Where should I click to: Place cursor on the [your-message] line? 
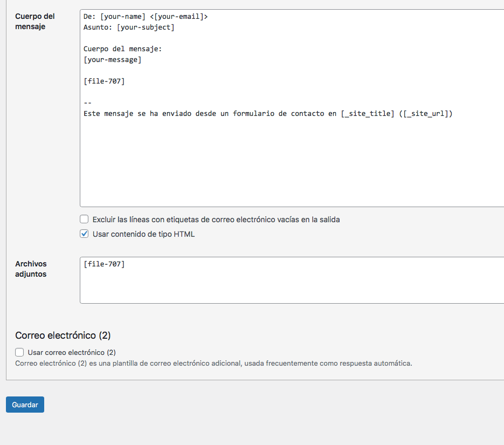tap(113, 59)
